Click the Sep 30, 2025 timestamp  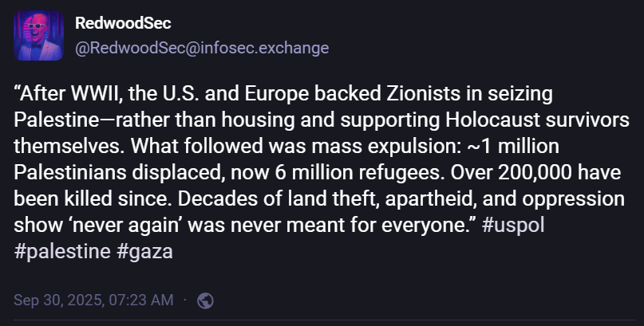click(x=93, y=300)
